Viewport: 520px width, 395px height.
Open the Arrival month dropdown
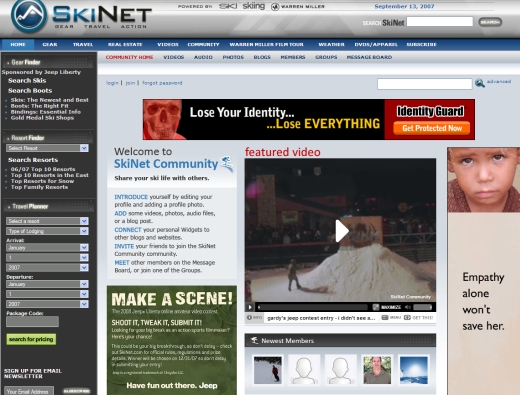(47, 247)
